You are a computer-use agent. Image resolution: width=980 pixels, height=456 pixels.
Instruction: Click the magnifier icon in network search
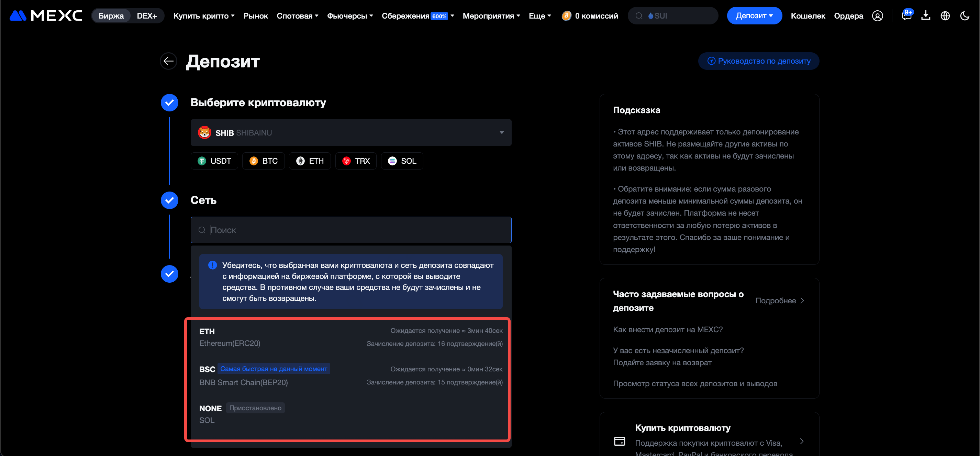(x=202, y=230)
